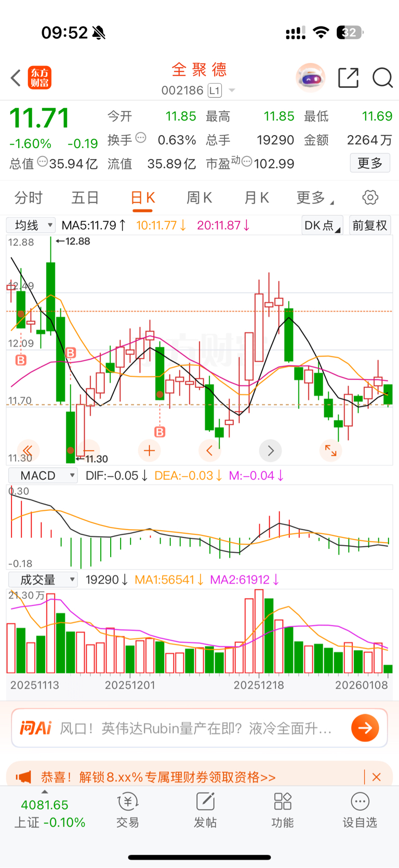Switch to 分时 tab

[29, 198]
